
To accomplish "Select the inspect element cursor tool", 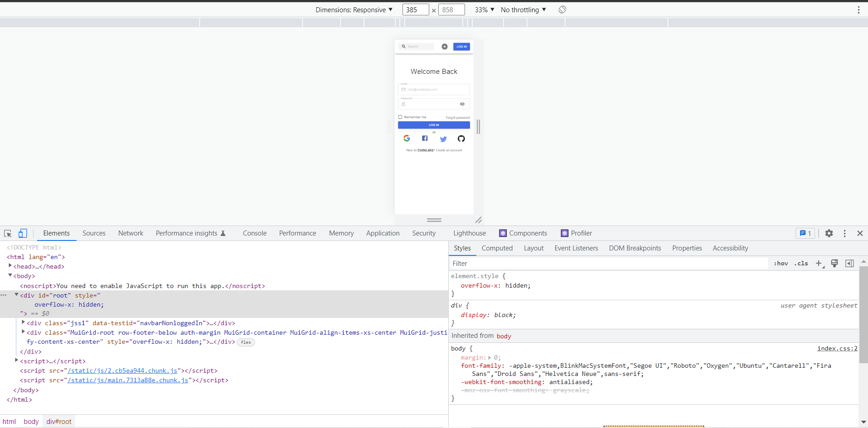I will tap(7, 233).
